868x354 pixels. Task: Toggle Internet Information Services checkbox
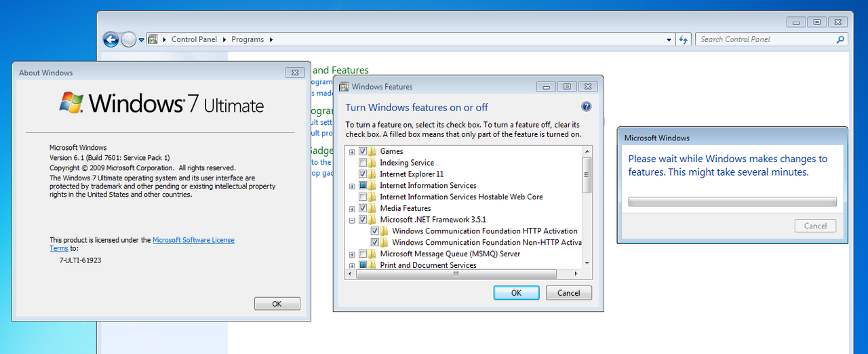pos(363,186)
